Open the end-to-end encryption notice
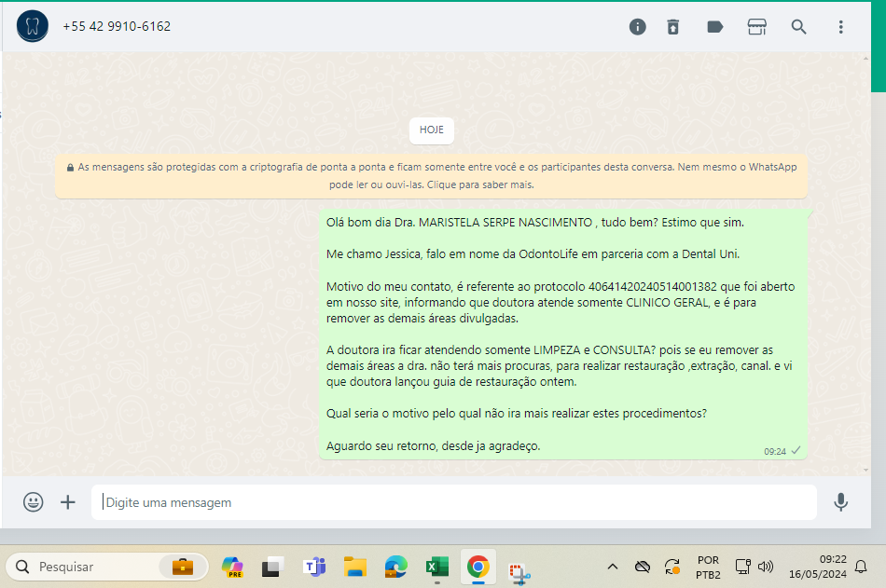The height and width of the screenshot is (588, 886). [x=431, y=176]
